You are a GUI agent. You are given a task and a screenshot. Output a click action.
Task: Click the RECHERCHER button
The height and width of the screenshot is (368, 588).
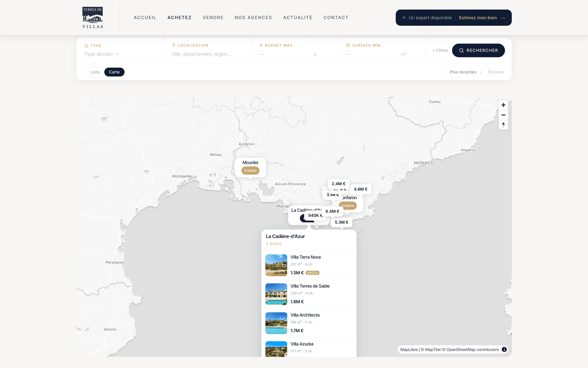(478, 50)
